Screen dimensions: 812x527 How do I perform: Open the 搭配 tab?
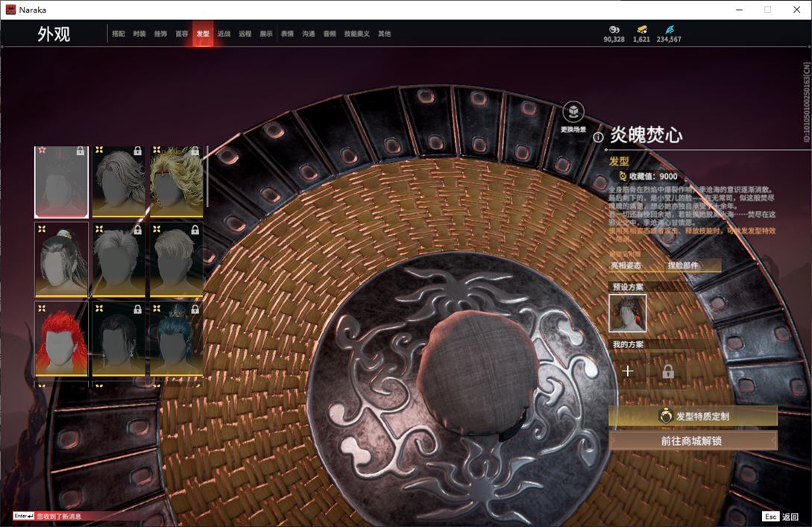tap(119, 34)
